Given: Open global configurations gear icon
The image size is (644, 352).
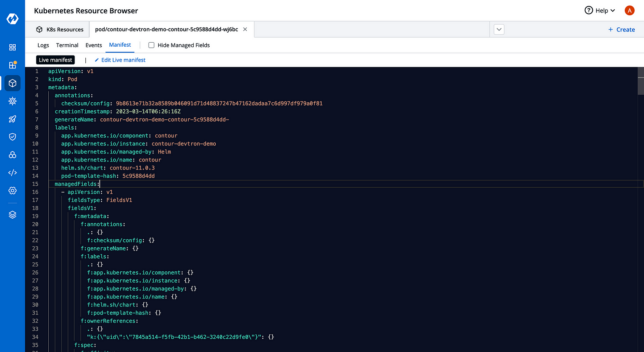Looking at the screenshot, I should (12, 190).
